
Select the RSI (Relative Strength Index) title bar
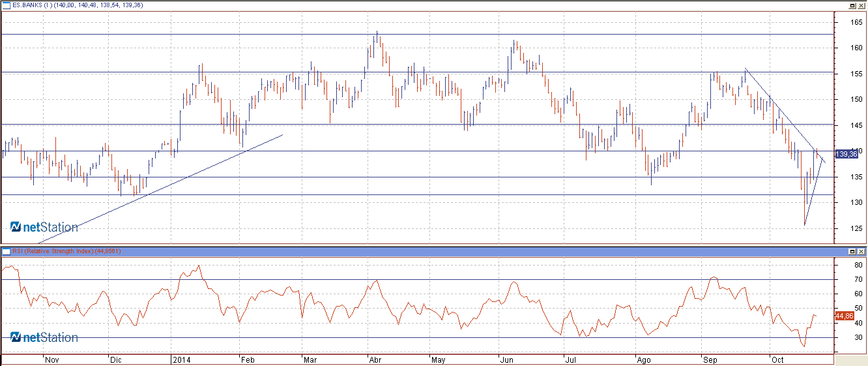(x=66, y=251)
